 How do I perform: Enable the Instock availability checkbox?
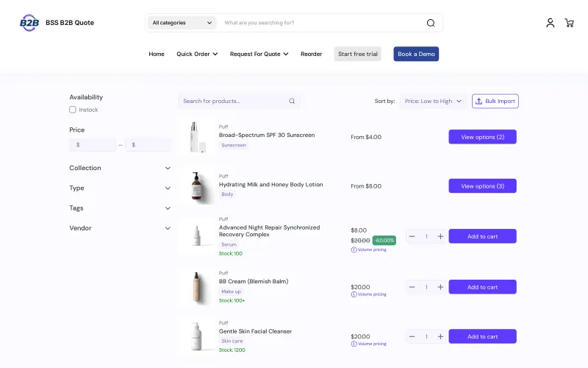coord(73,110)
